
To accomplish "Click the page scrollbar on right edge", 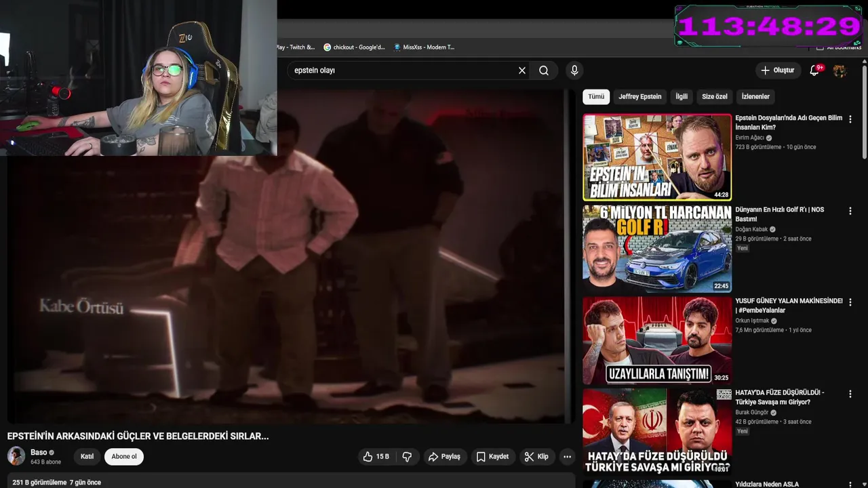I will pyautogui.click(x=864, y=112).
